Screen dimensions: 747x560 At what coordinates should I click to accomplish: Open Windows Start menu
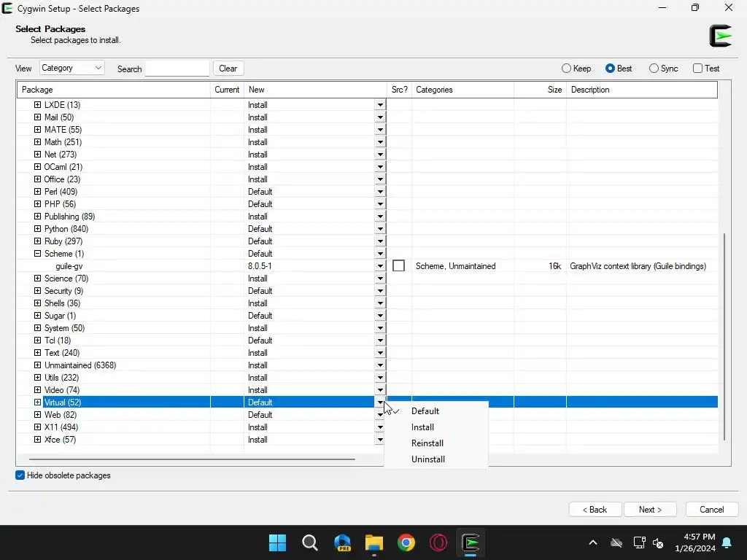click(x=277, y=542)
